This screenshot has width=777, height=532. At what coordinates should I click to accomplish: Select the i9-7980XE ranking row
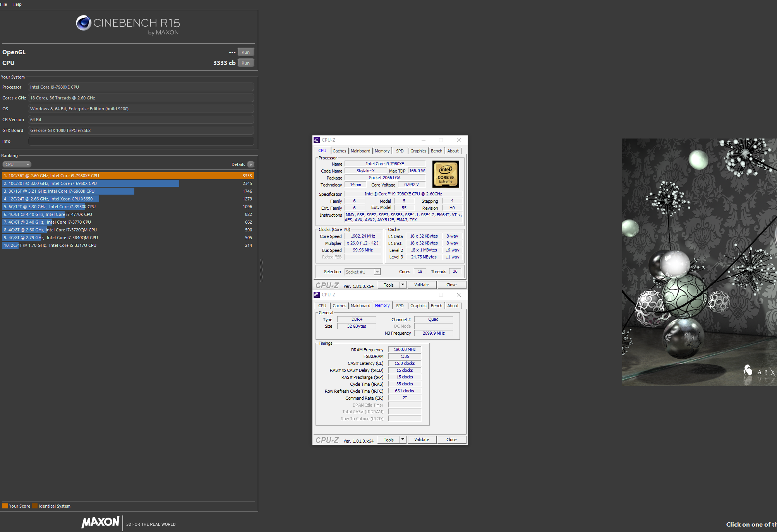[128, 176]
